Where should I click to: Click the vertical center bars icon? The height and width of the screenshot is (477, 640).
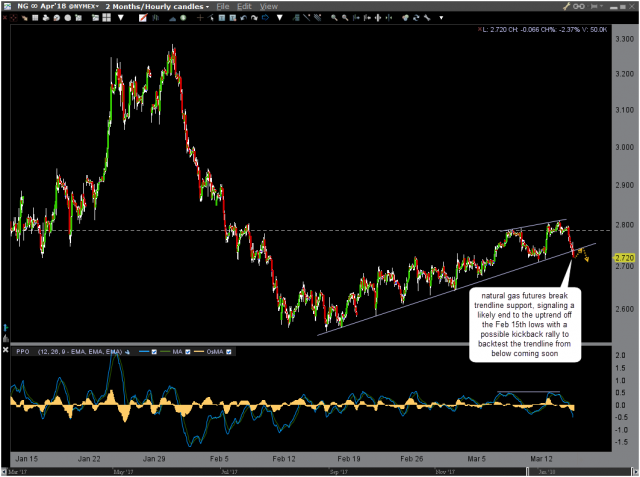[x=378, y=18]
